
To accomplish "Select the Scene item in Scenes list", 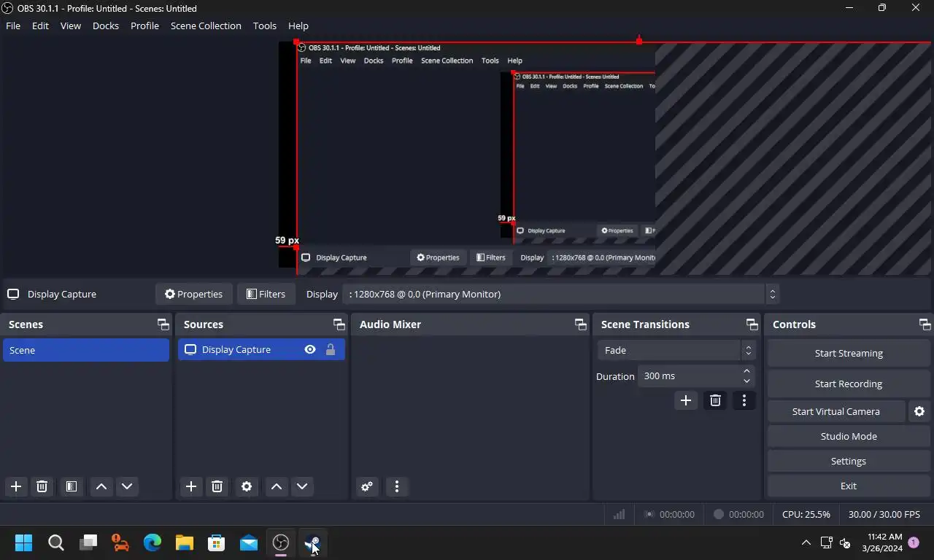I will tap(86, 350).
